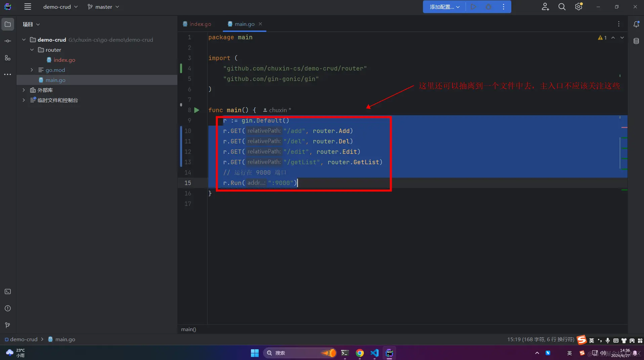Click the Debug bug icon
Image resolution: width=644 pixels, height=360 pixels.
[x=488, y=7]
